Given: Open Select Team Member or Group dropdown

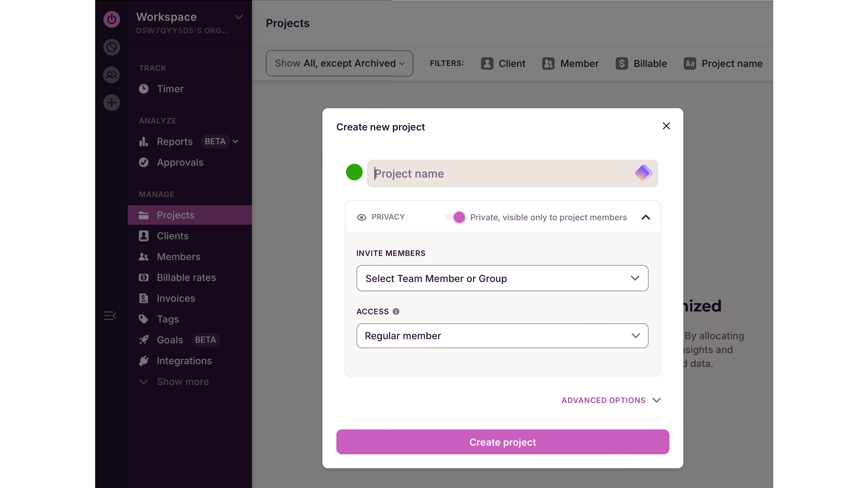Looking at the screenshot, I should [x=502, y=278].
